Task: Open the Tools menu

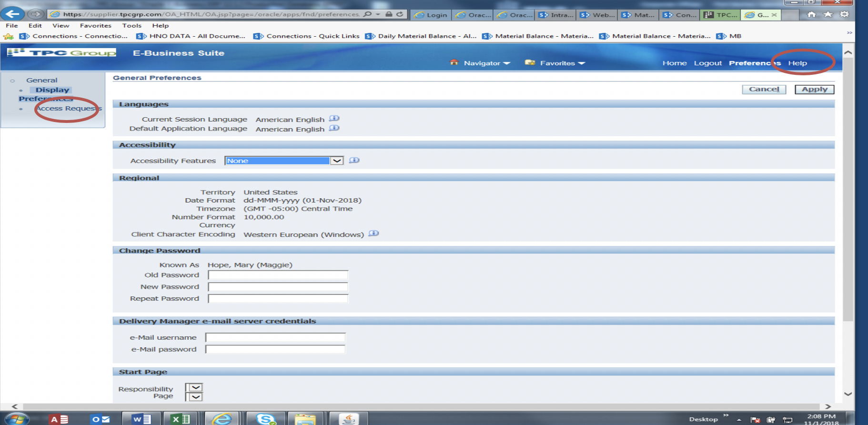Action: click(131, 26)
